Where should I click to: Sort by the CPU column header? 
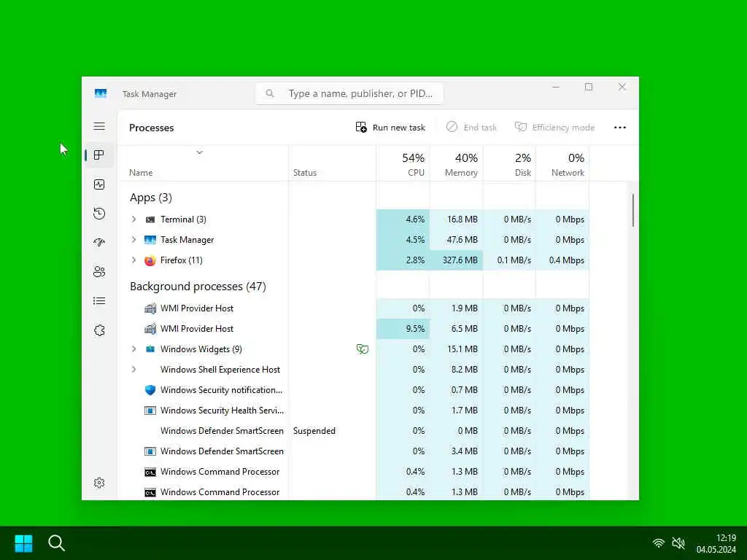click(403, 164)
